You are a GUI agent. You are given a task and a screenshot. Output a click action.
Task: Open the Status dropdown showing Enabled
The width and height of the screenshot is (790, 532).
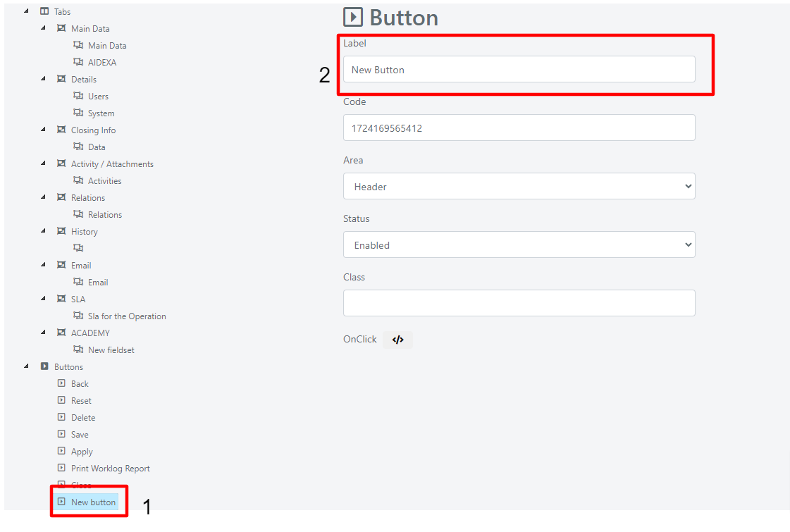(519, 245)
